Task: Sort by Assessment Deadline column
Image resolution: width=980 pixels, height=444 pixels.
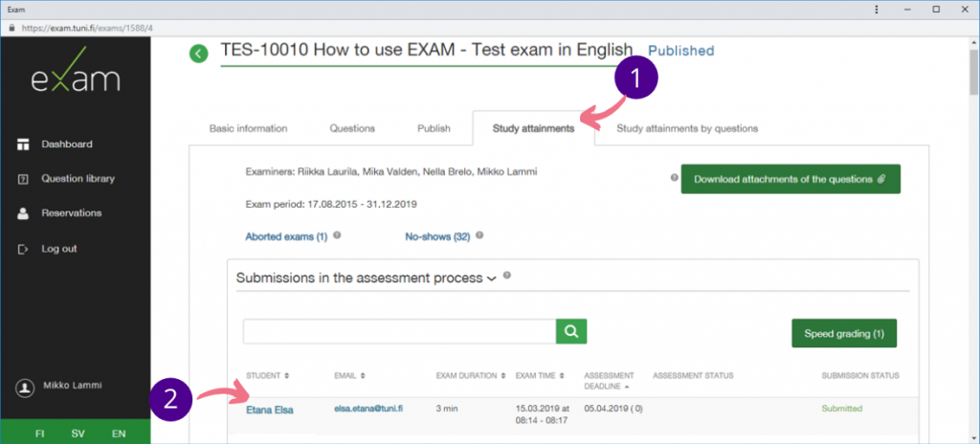Action: click(x=608, y=380)
